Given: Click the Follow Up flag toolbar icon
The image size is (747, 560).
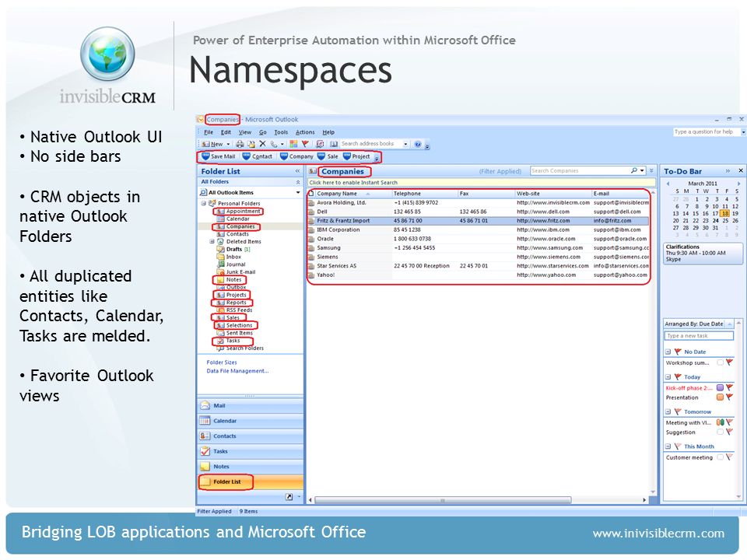Looking at the screenshot, I should pos(305,143).
